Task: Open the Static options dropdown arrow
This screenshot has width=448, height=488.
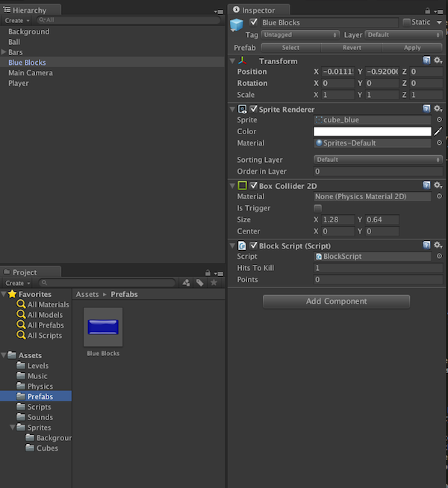Action: (439, 22)
